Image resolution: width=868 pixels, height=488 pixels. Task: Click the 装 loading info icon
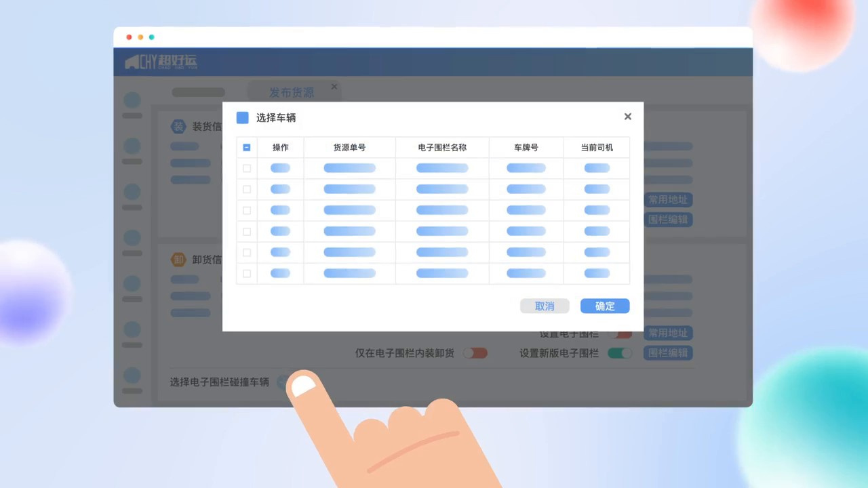click(178, 127)
